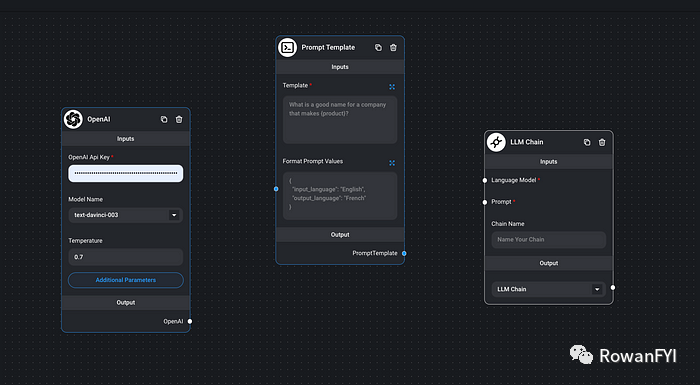Click the Format Prompt Values text area

tap(340, 196)
